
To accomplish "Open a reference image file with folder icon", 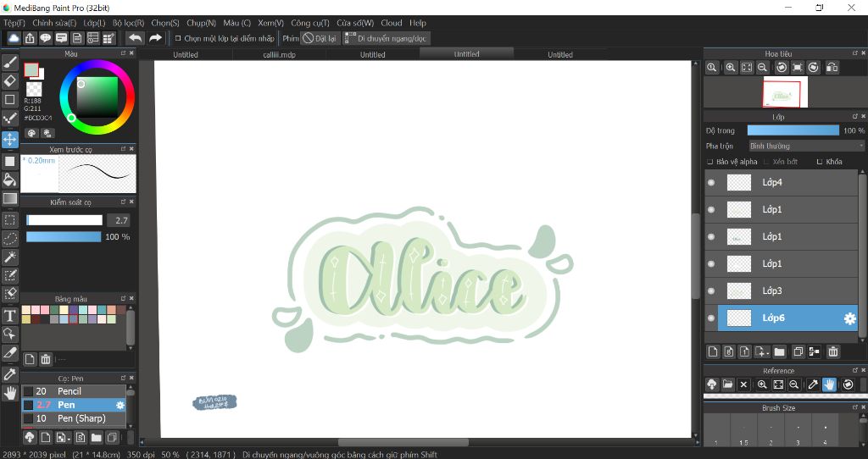I will (728, 384).
